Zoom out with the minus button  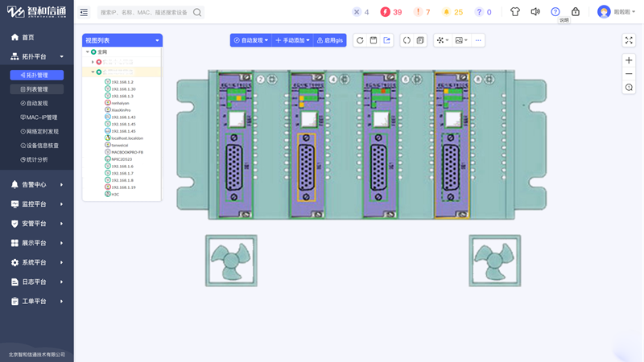coord(629,74)
